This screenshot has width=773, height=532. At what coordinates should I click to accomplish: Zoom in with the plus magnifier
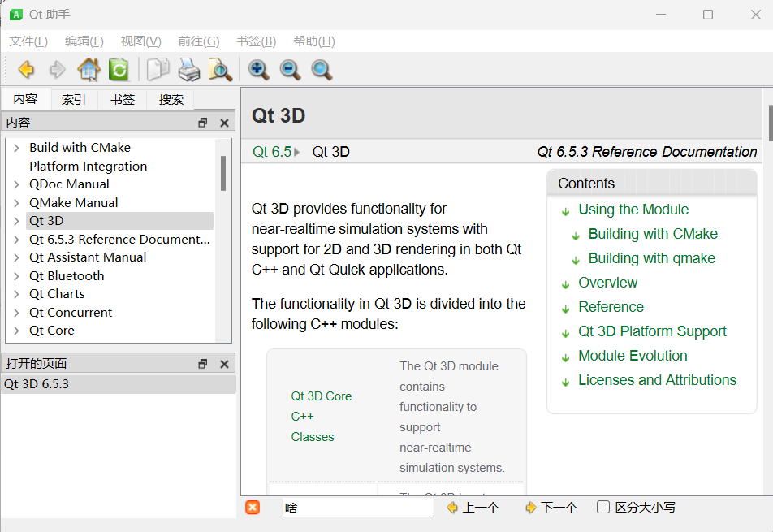tap(259, 70)
